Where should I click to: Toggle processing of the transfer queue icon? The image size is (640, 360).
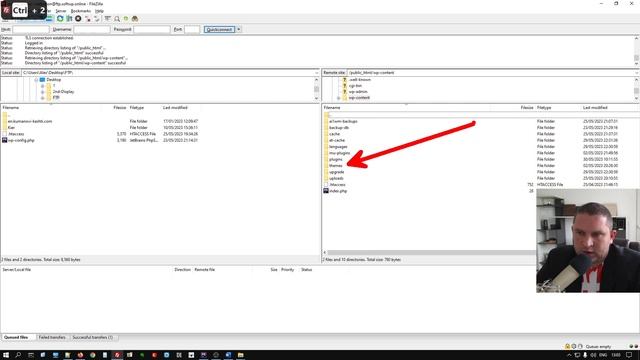pyautogui.click(x=69, y=18)
